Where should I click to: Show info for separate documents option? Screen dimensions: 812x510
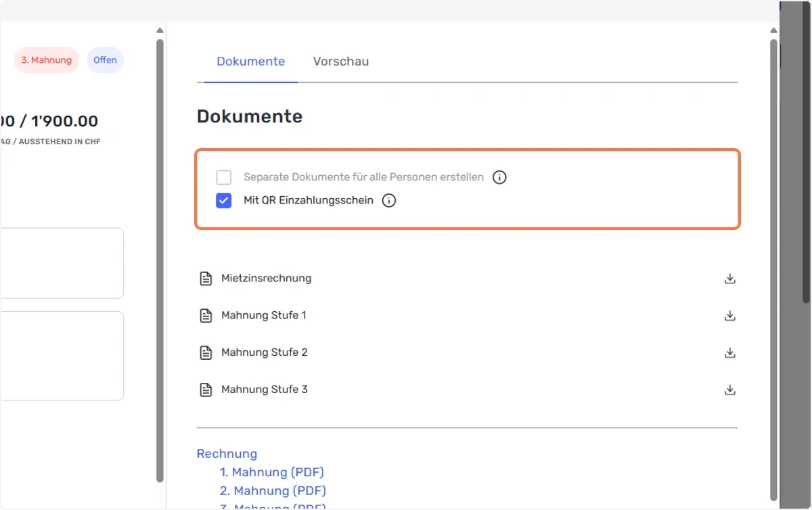(499, 178)
